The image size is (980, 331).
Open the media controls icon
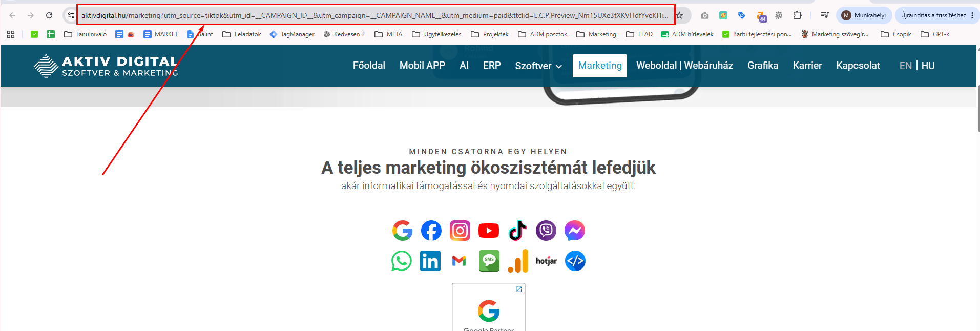click(824, 15)
